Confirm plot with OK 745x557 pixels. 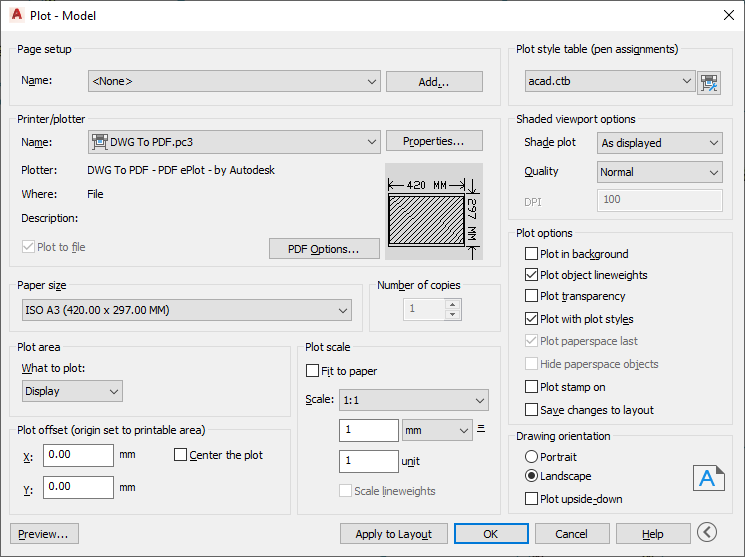coord(491,534)
